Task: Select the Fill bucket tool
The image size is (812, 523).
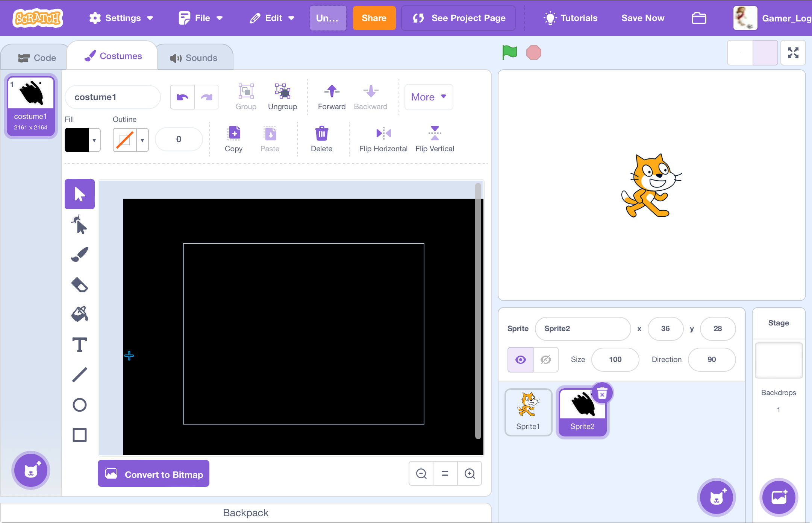Action: pyautogui.click(x=79, y=314)
